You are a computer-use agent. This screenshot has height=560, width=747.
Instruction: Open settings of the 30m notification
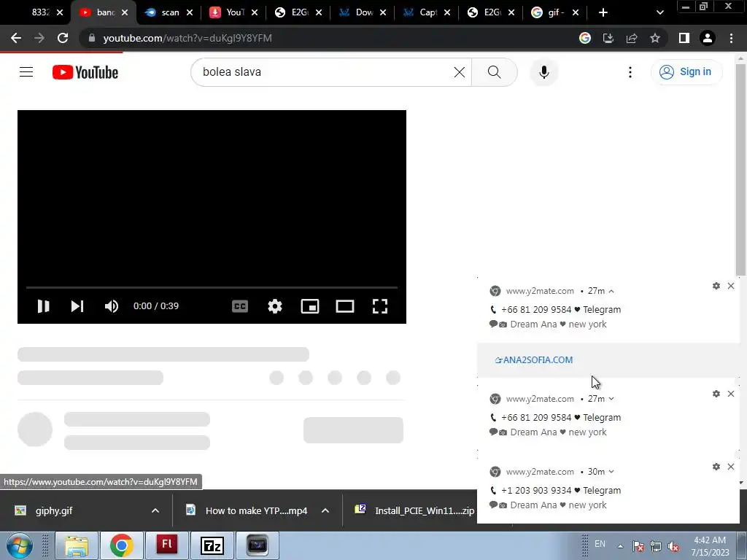pos(716,467)
